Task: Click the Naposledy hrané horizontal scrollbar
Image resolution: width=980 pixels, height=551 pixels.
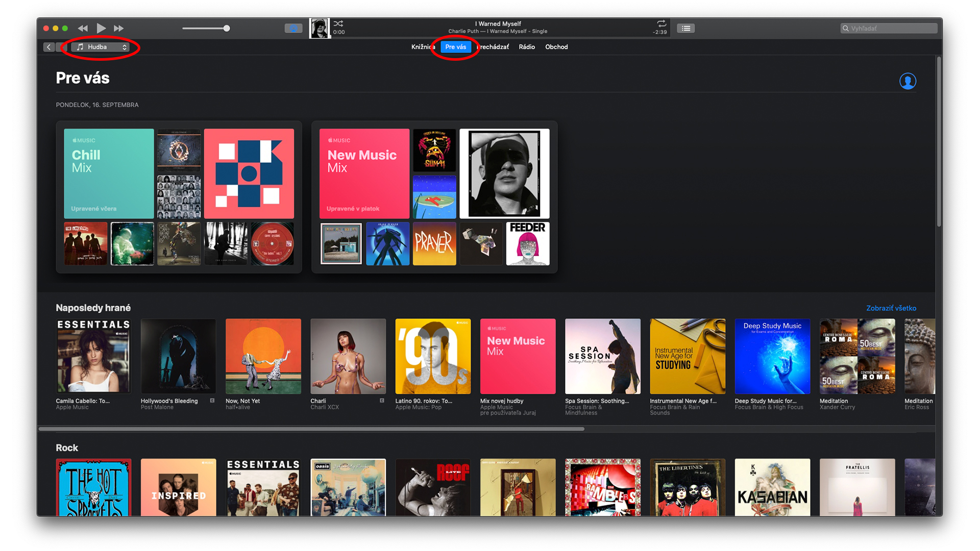Action: click(x=311, y=429)
